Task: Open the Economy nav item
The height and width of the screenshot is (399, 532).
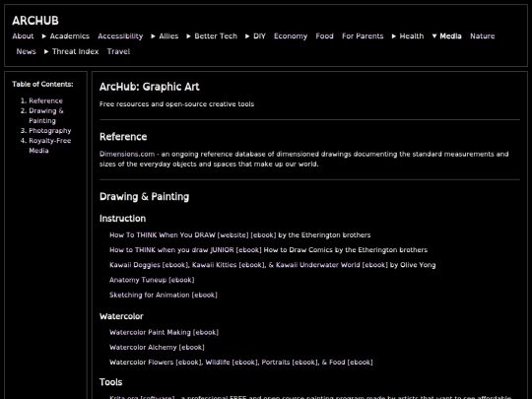Action: pos(291,36)
